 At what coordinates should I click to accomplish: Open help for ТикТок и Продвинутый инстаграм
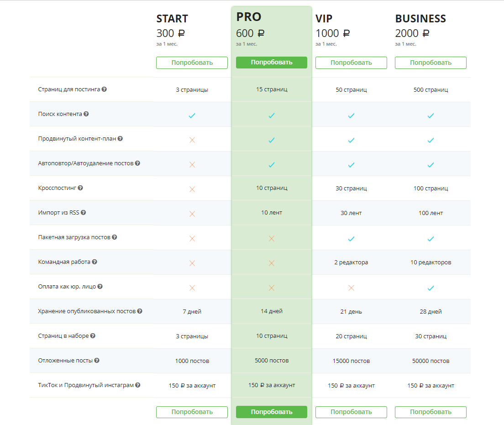coord(138,385)
